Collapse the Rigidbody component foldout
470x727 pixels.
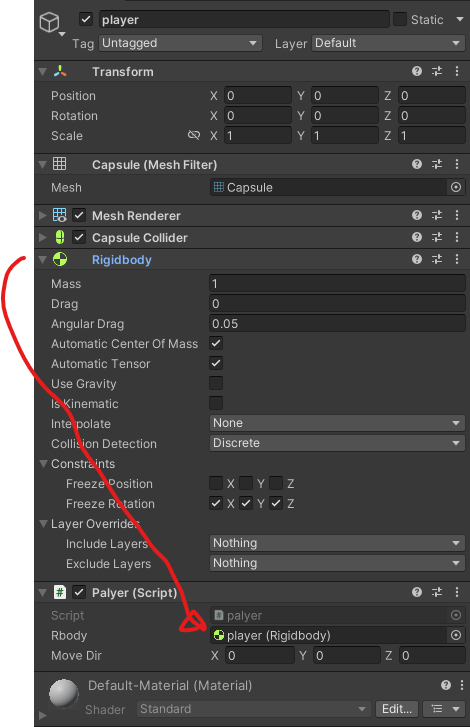(43, 259)
